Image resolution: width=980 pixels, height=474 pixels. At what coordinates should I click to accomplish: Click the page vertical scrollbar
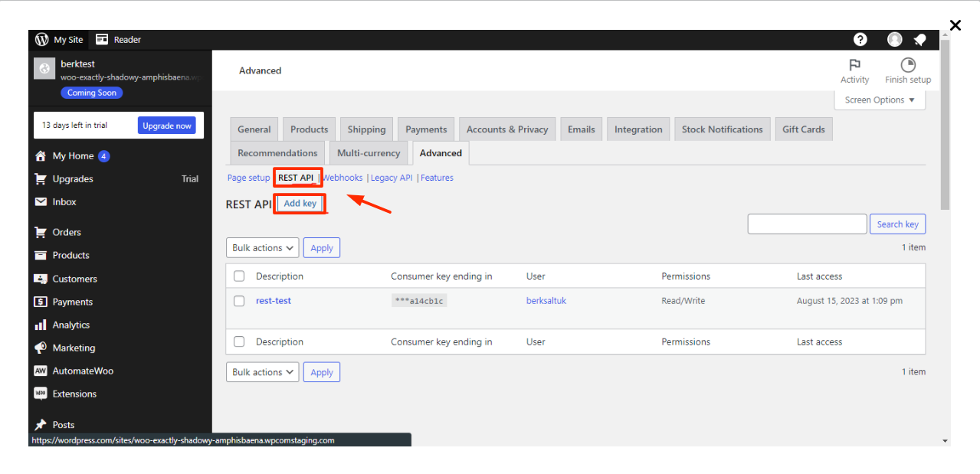click(x=945, y=126)
